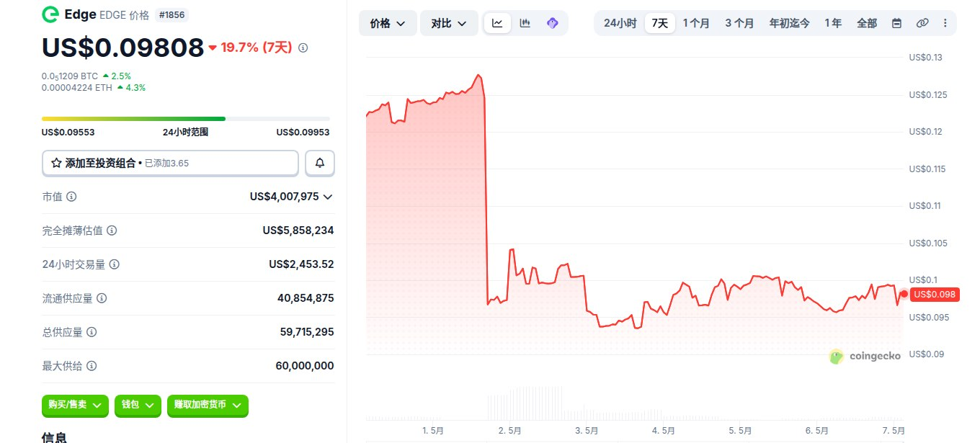This screenshot has height=443, width=980.
Task: Select the 24小时 time range tab
Action: point(620,23)
